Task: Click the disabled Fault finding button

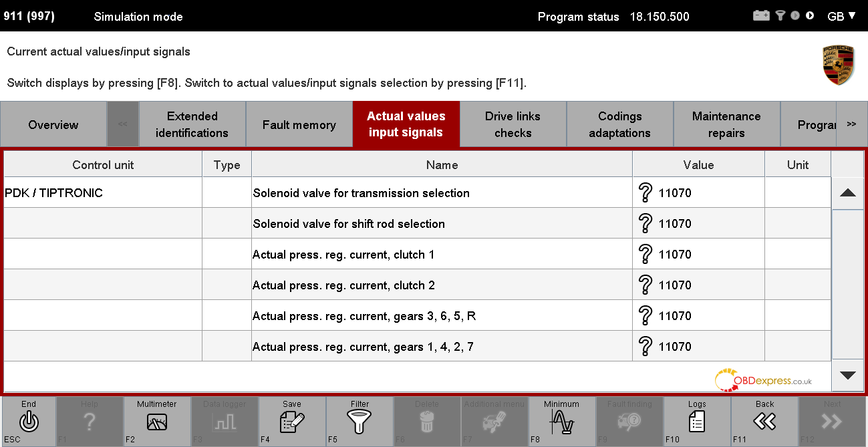Action: pyautogui.click(x=629, y=422)
